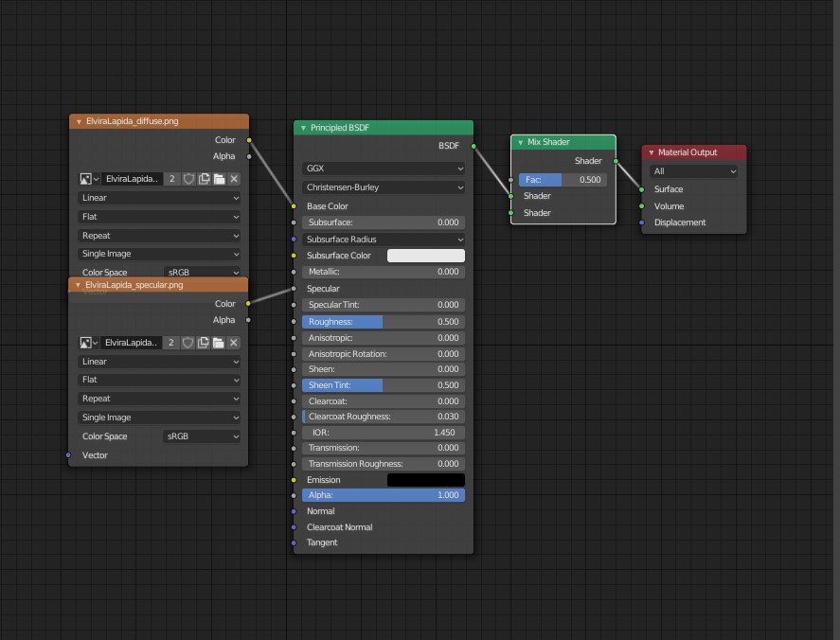Open GGX distribution dropdown
The width and height of the screenshot is (840, 640).
coord(384,168)
